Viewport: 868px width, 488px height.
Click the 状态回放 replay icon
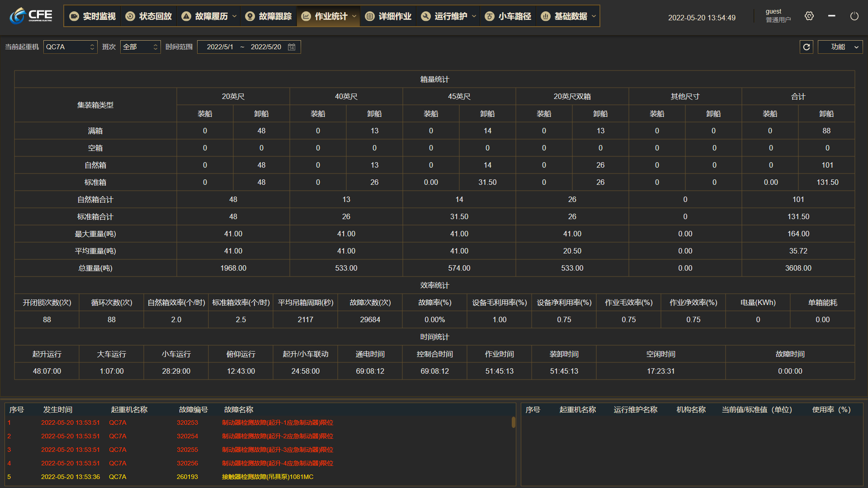pos(130,16)
